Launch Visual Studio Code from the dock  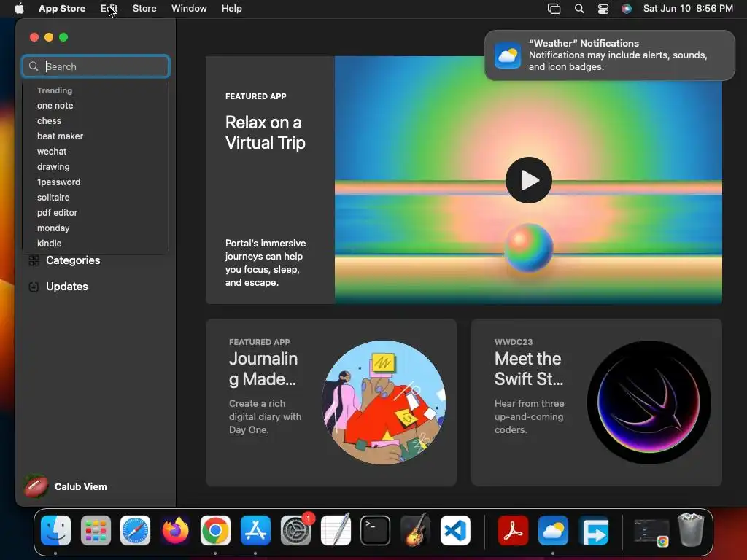455,530
